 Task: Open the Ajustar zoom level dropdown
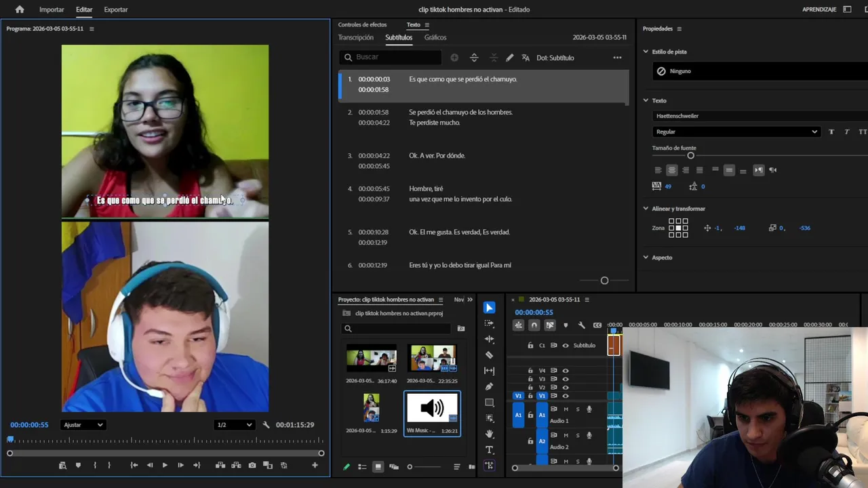click(x=83, y=425)
